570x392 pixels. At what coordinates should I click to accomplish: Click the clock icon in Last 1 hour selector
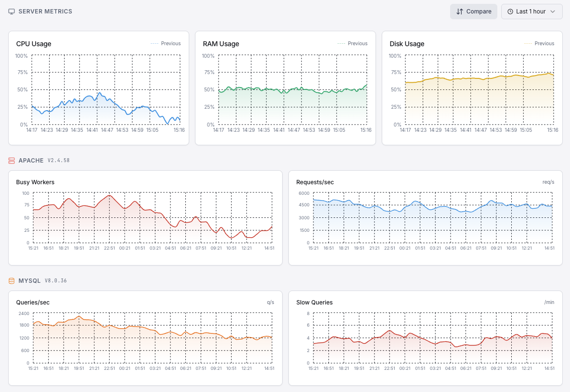click(509, 12)
